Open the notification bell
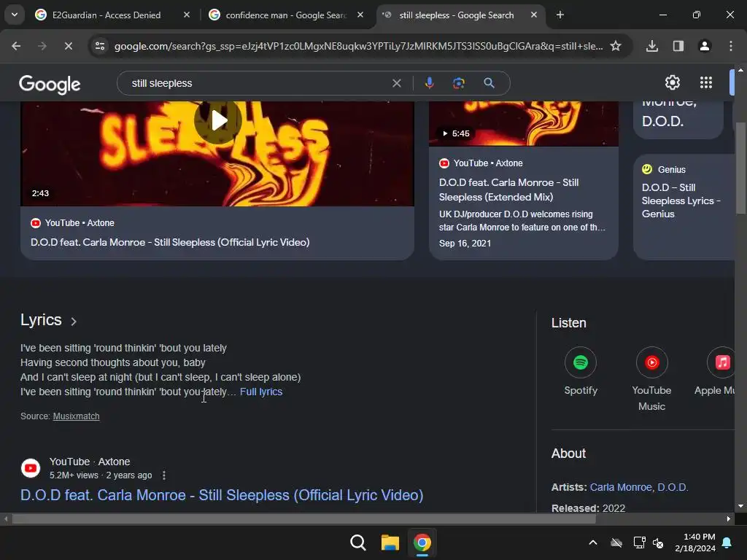747x560 pixels. (727, 542)
